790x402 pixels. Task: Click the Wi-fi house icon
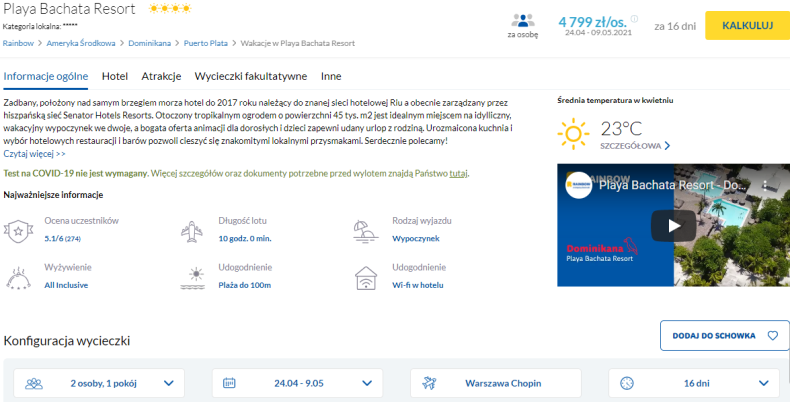(x=366, y=278)
